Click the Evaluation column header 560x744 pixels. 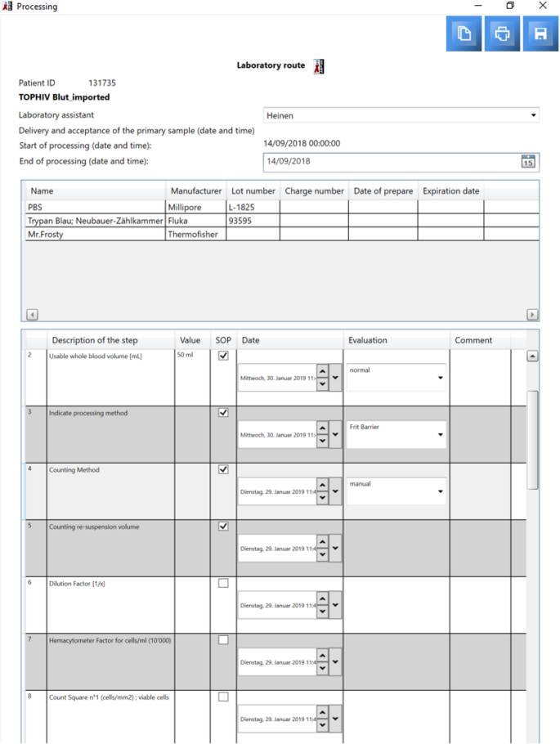396,340
